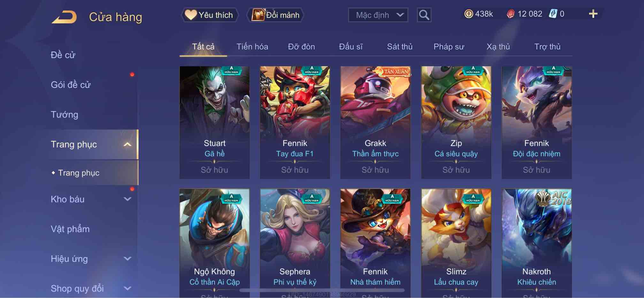Open the search magnifier icon

click(x=424, y=15)
